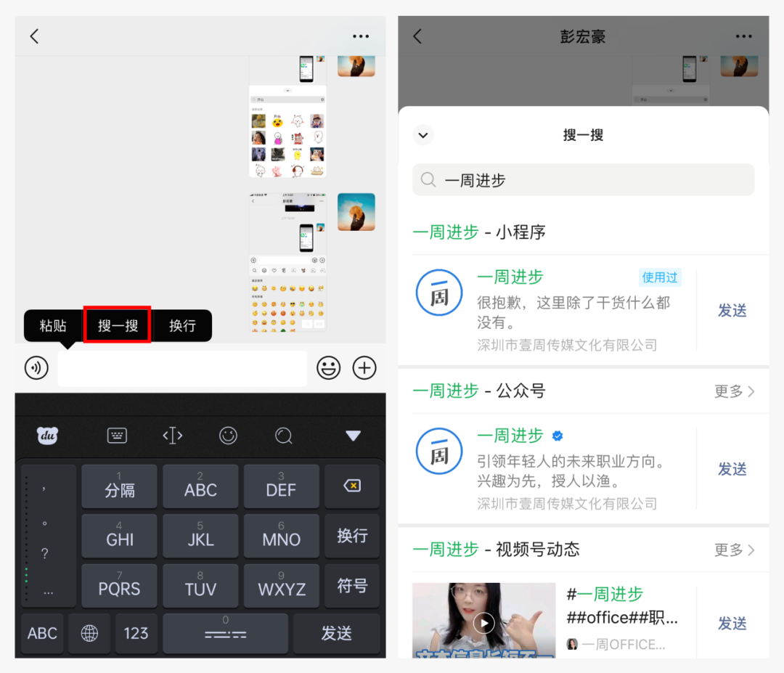Send the 视频号 video result

click(x=732, y=624)
